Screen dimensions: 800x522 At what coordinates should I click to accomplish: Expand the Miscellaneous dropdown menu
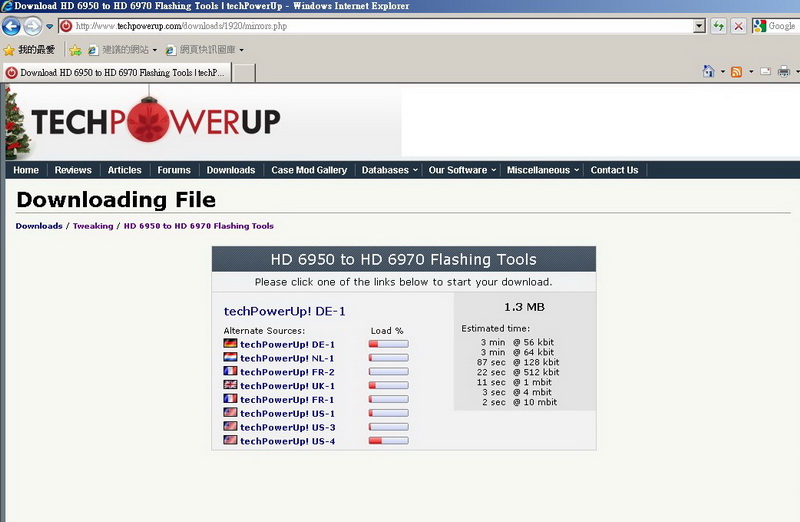click(x=542, y=170)
